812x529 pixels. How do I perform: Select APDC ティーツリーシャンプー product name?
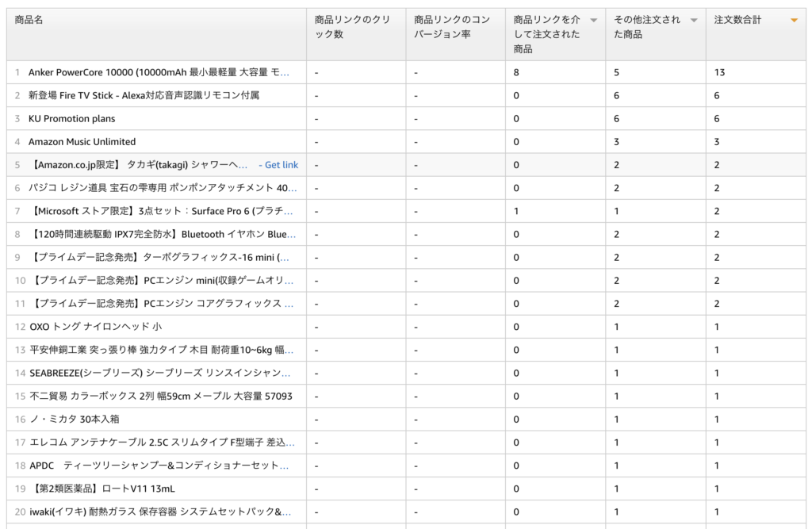159,466
